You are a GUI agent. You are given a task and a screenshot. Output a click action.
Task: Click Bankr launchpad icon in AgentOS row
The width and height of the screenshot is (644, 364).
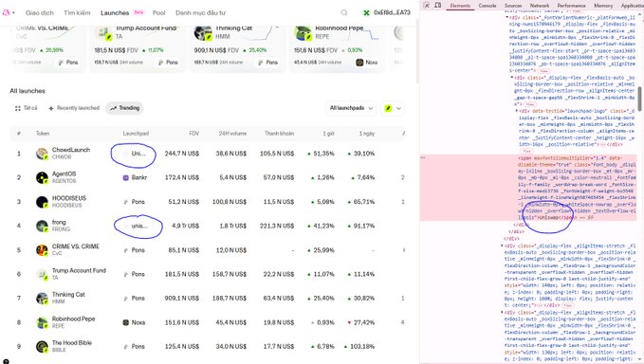126,177
